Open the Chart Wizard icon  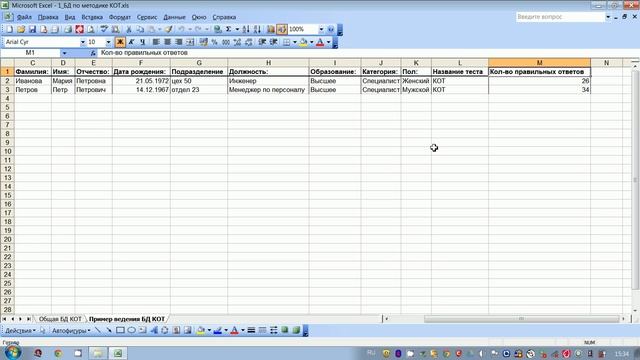coord(271,29)
